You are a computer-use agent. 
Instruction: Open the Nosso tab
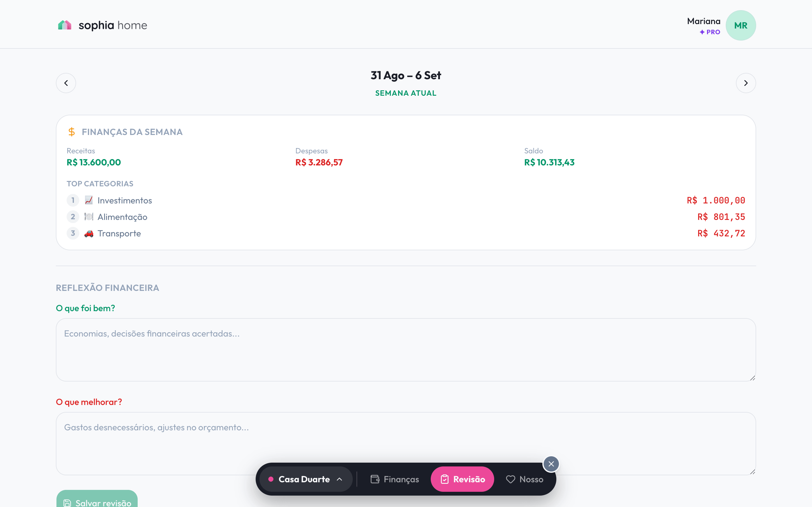(524, 479)
